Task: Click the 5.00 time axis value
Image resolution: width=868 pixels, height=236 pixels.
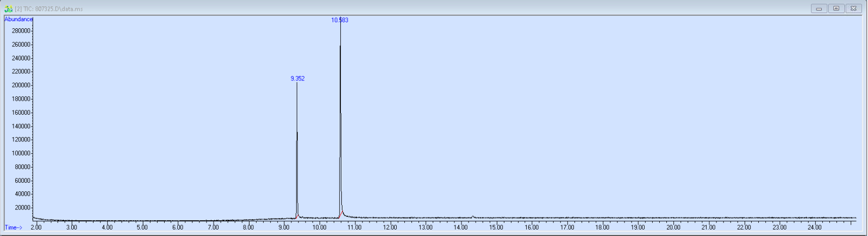Action: (142, 227)
